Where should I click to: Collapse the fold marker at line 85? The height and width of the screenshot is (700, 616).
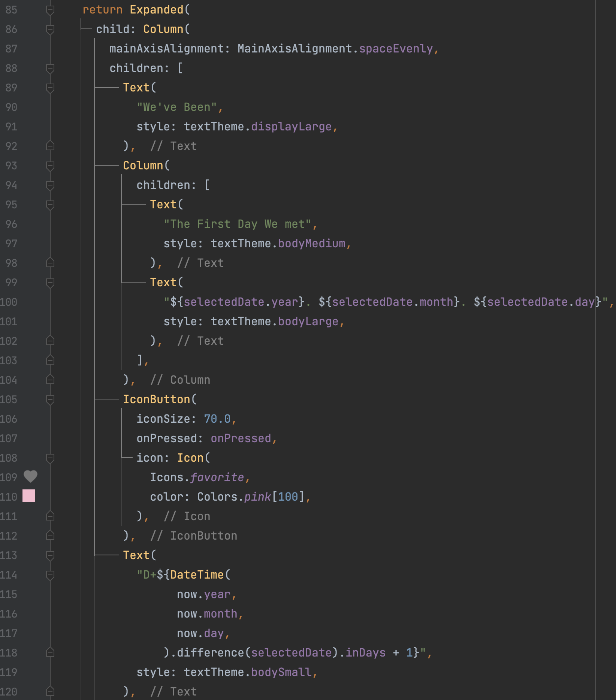click(x=50, y=10)
